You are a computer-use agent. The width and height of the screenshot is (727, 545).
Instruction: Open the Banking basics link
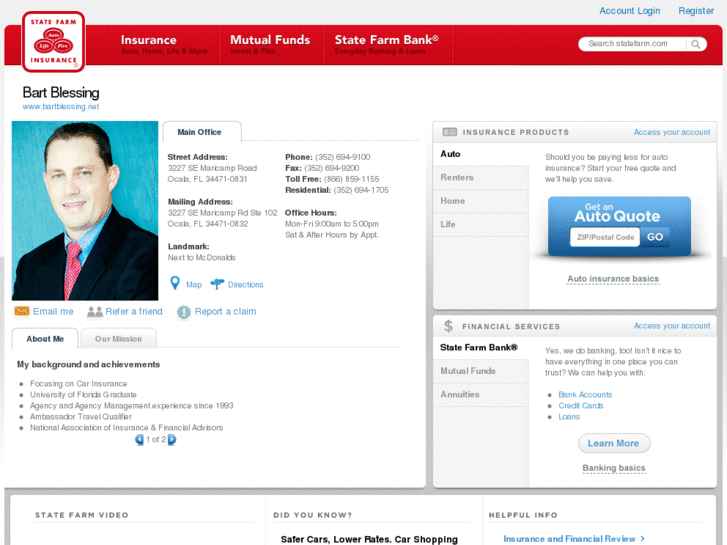pyautogui.click(x=614, y=468)
